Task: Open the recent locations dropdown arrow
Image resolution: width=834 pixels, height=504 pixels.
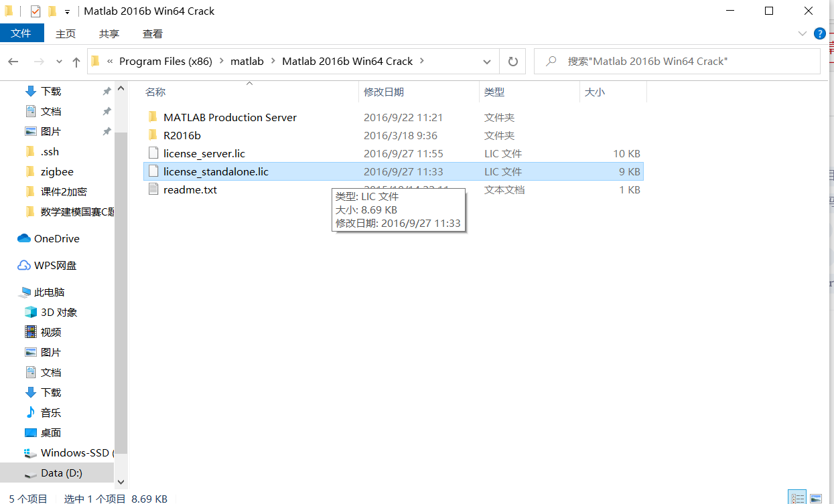Action: pyautogui.click(x=59, y=62)
